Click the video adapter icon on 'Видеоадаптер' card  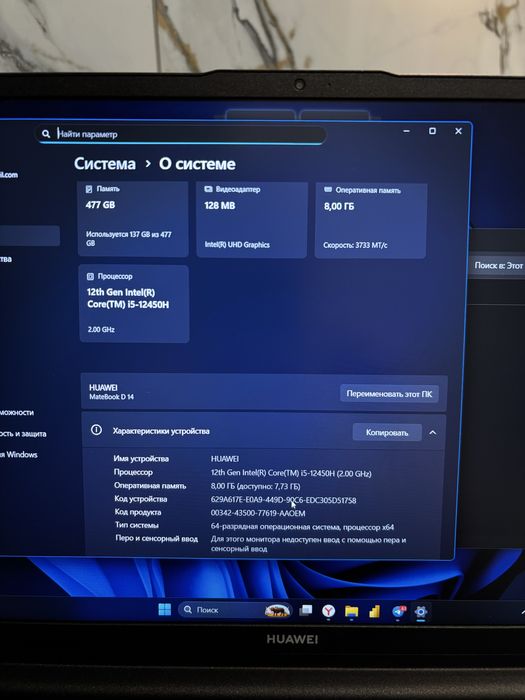208,189
